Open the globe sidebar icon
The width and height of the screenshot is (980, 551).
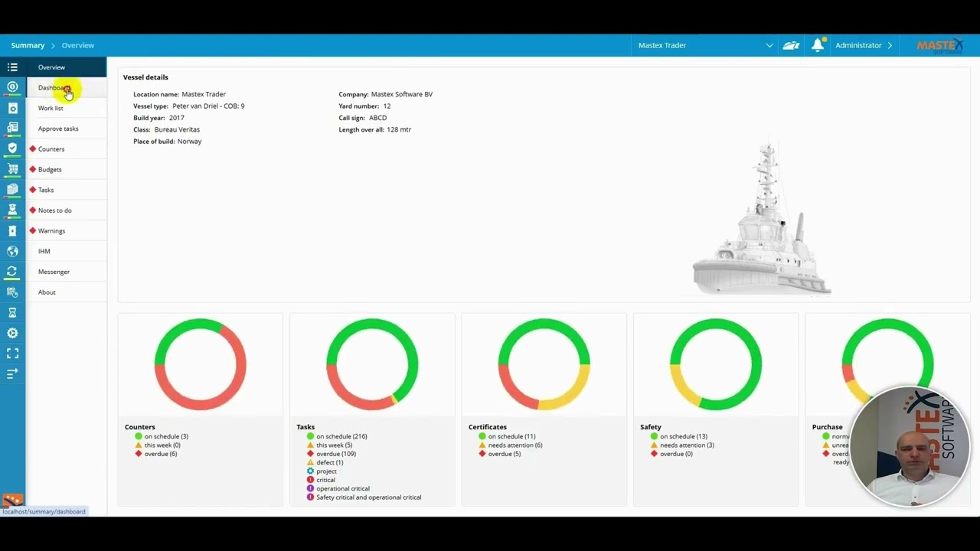[x=12, y=251]
